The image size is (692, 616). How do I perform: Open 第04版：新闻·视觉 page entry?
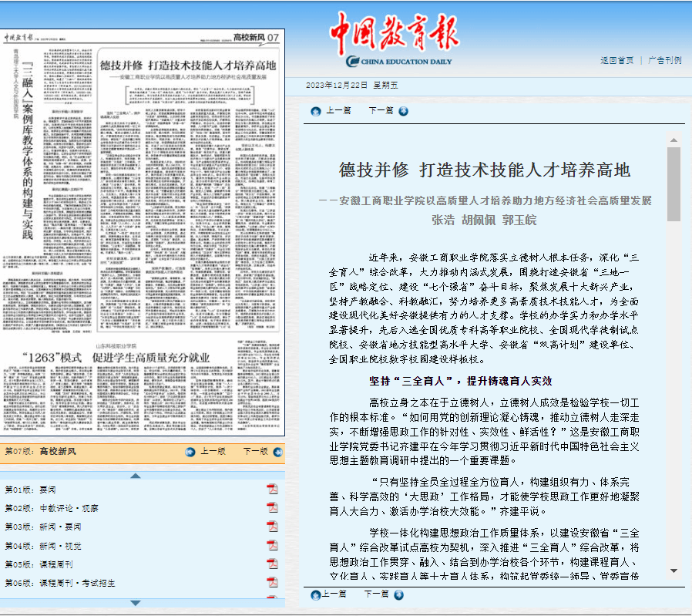point(43,547)
